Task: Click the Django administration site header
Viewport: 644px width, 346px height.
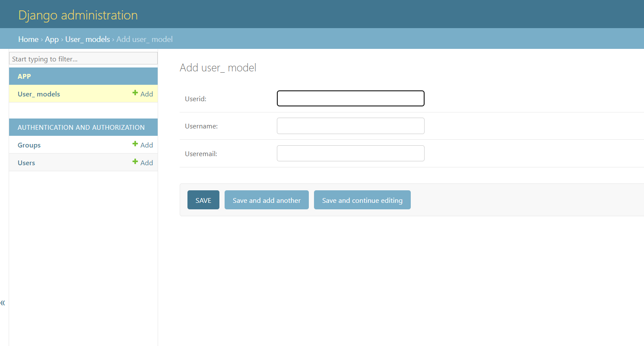Action: pos(78,14)
